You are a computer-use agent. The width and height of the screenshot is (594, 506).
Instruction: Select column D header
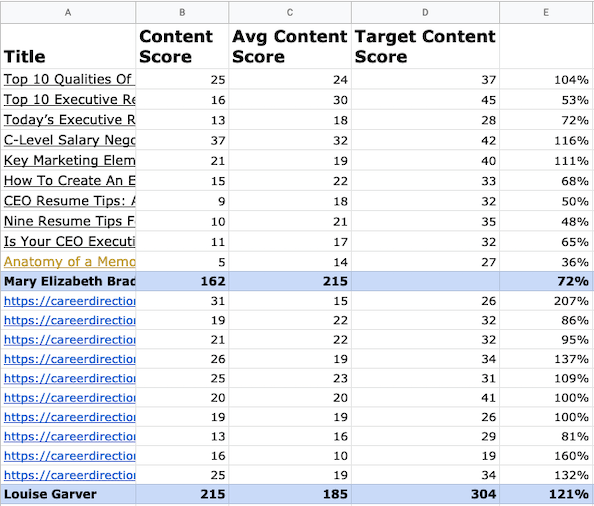tap(425, 12)
